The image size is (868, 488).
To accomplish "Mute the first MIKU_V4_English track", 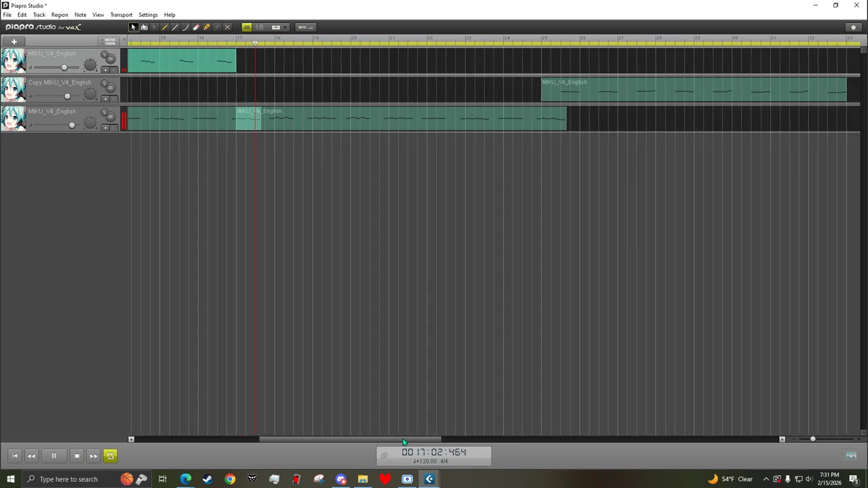I will (x=111, y=59).
